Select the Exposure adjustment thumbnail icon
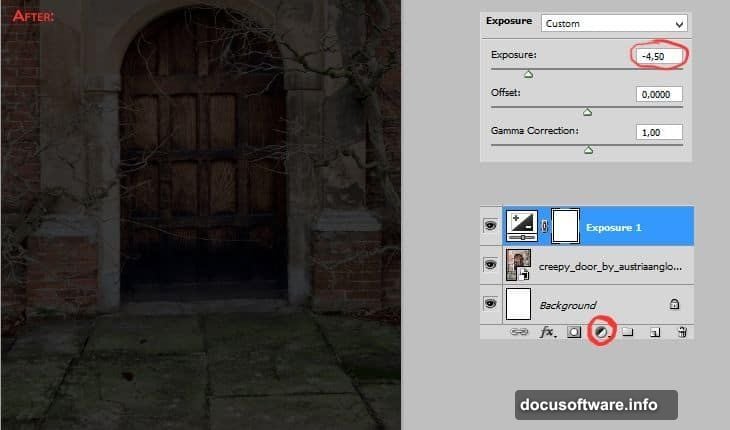This screenshot has height=430, width=730. tap(522, 227)
